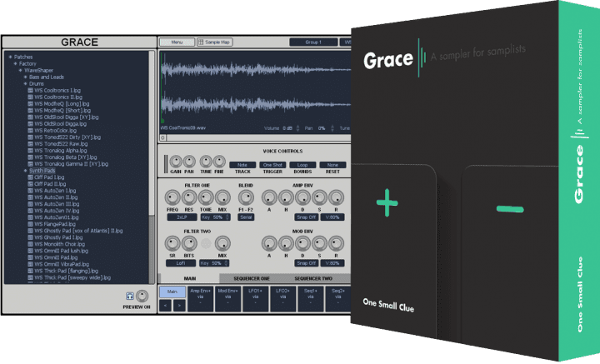Open the Group 1 selector
The image size is (600, 364).
[x=313, y=42]
